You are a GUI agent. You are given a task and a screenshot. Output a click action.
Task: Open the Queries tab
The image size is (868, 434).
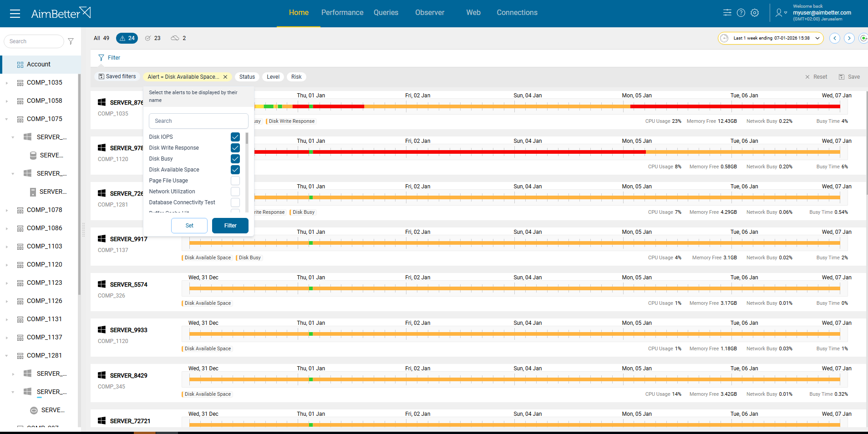(x=386, y=13)
